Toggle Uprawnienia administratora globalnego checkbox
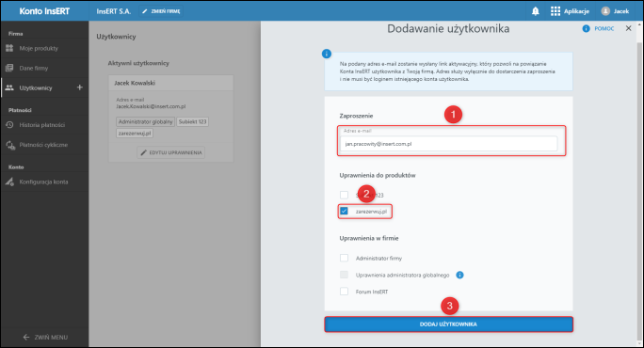This screenshot has height=348, width=644. (x=345, y=275)
